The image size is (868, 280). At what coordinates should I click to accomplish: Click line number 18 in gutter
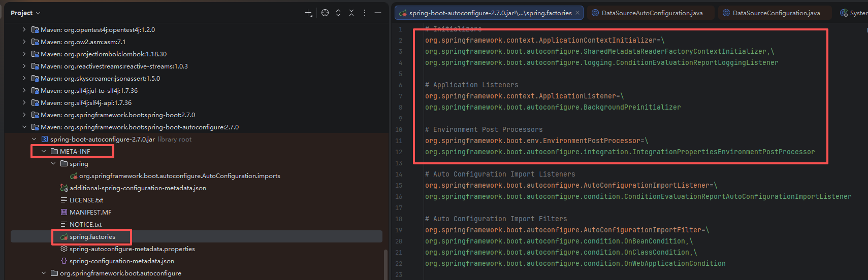399,219
